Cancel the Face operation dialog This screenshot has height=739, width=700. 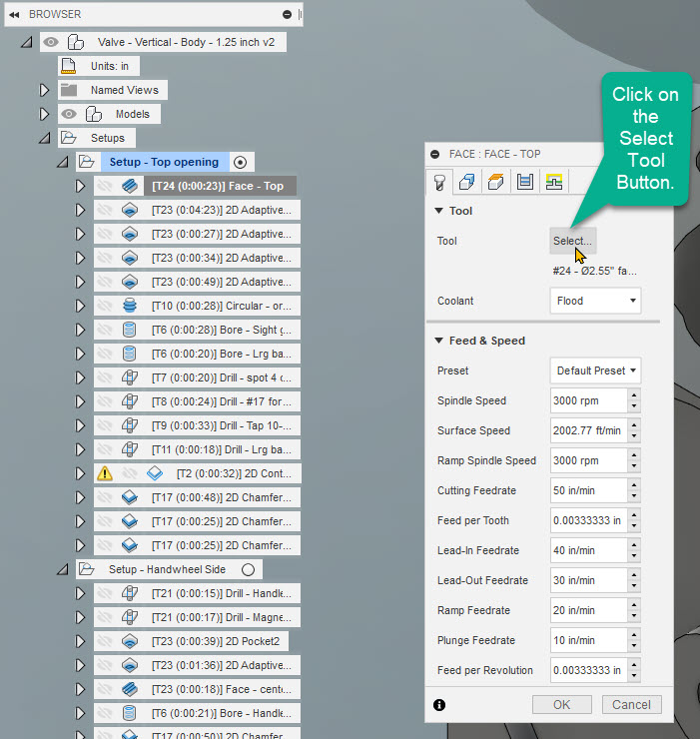632,705
